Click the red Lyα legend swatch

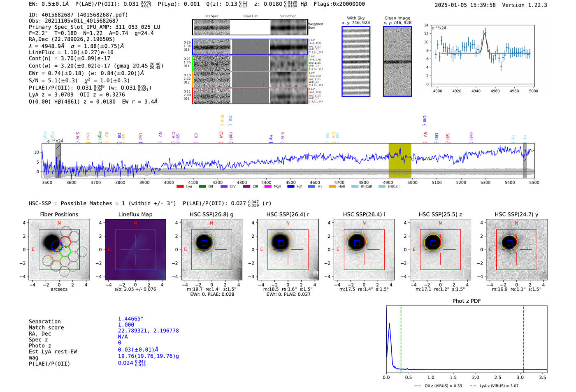click(180, 187)
